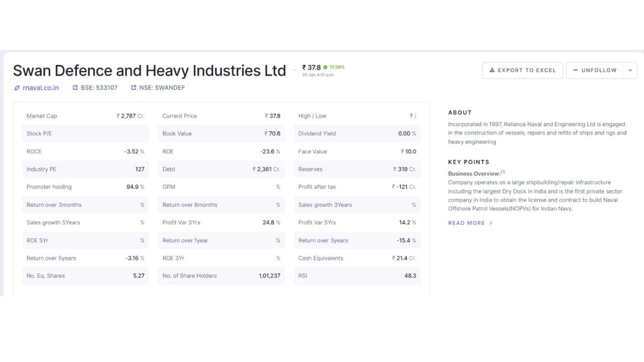The image size is (644, 362).
Task: Click the No. of Share Holders value 1,01,237
Action: tap(270, 276)
